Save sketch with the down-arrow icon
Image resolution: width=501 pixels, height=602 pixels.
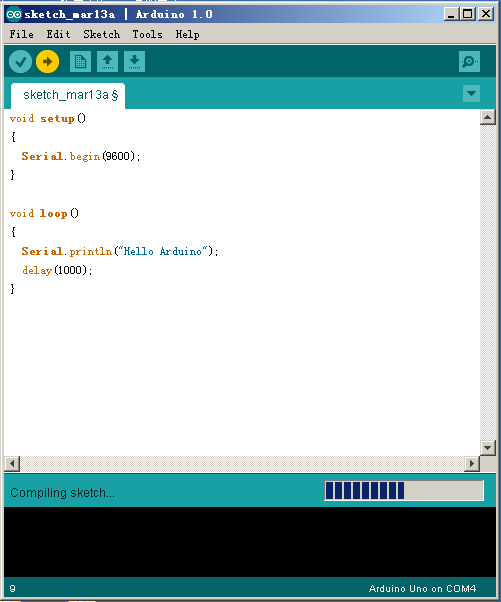pos(134,61)
